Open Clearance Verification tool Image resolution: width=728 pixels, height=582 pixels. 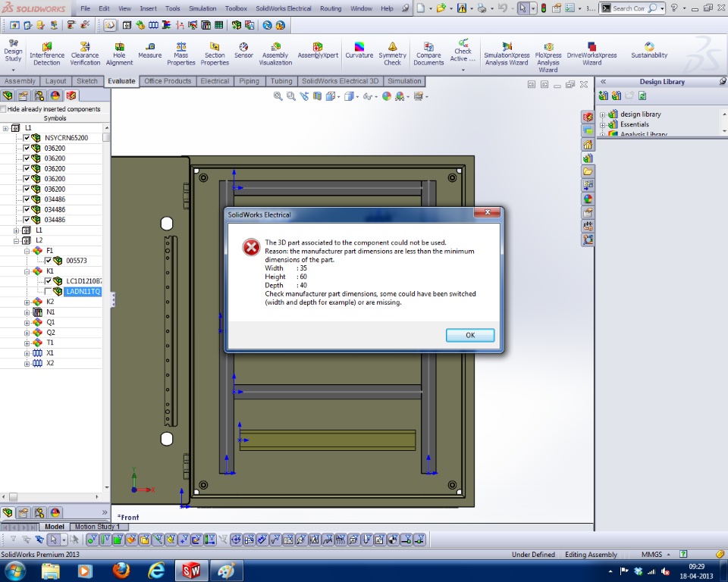(x=85, y=54)
